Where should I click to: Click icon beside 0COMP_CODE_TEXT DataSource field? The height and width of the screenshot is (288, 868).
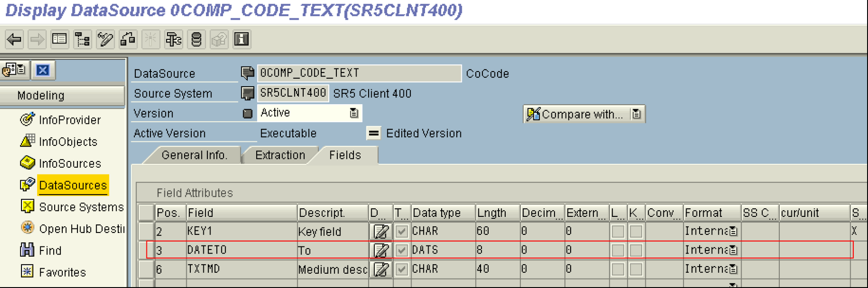point(247,73)
